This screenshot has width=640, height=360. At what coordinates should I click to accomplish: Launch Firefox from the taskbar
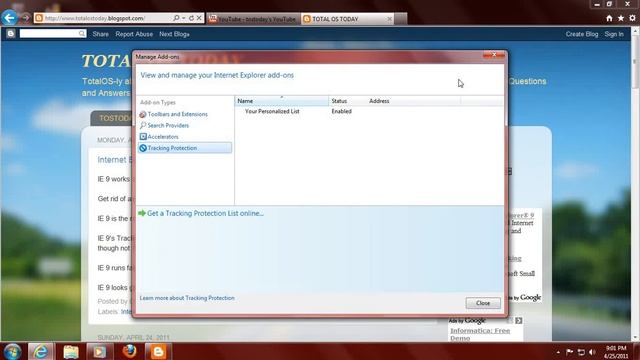[x=129, y=351]
